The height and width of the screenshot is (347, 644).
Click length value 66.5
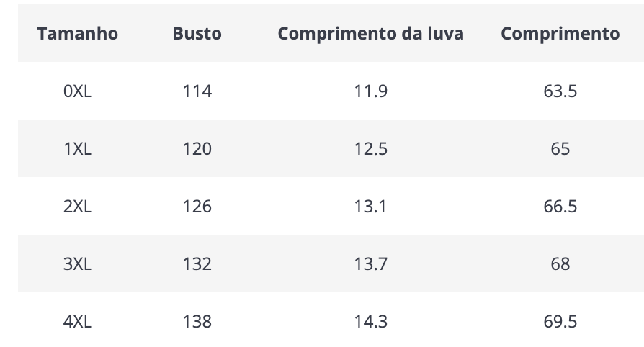pyautogui.click(x=560, y=206)
